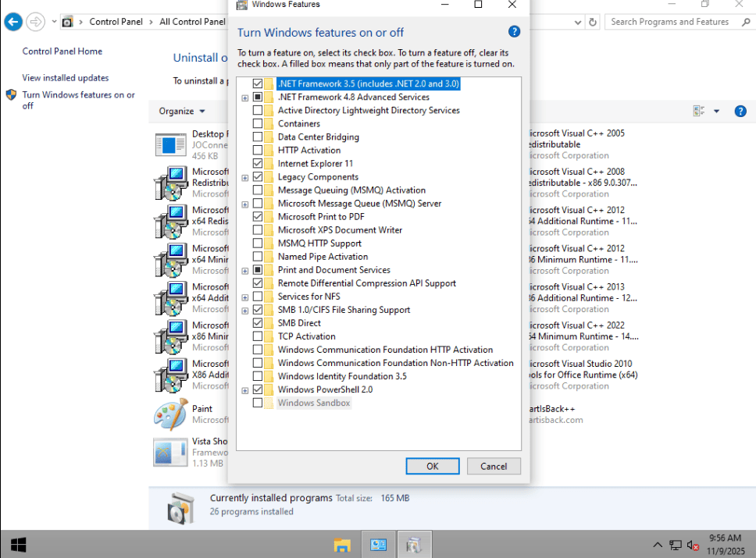Open address bar history dropdown
This screenshot has height=558, width=756.
[578, 22]
